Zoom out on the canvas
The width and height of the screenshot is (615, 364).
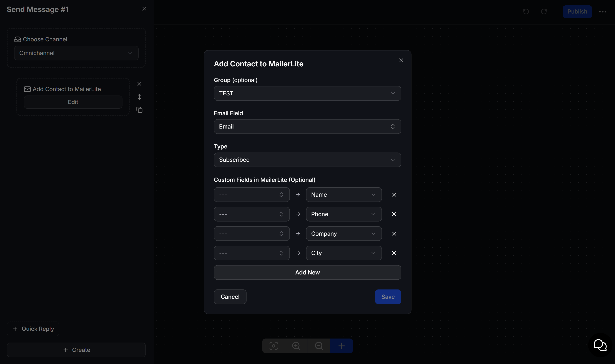tap(319, 346)
